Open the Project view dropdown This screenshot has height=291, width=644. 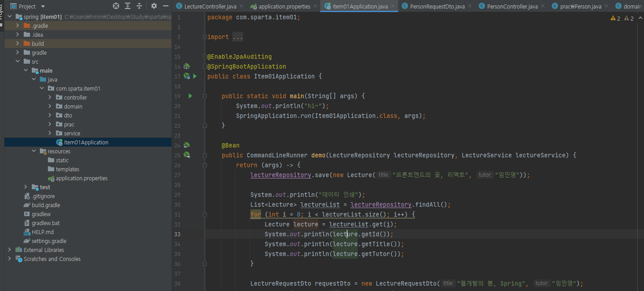click(43, 7)
